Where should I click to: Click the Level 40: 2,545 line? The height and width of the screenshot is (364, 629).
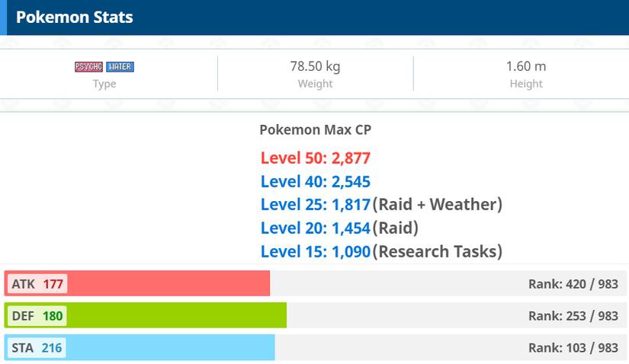click(x=316, y=181)
